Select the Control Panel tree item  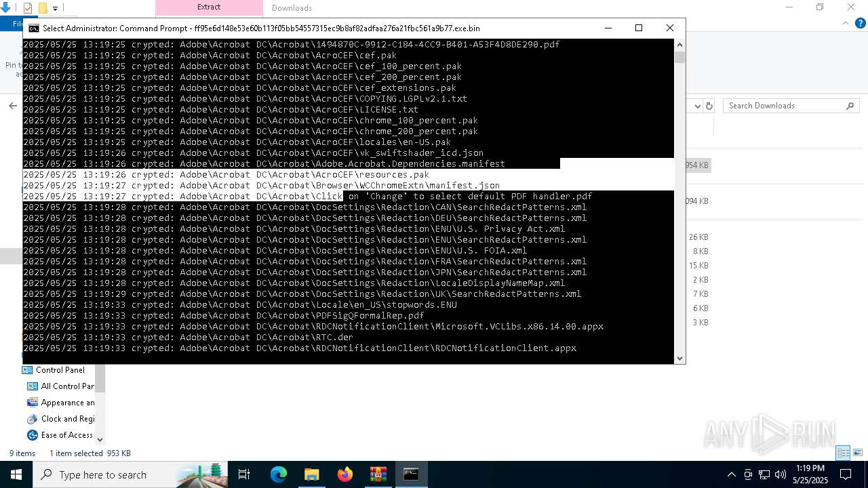click(x=60, y=370)
